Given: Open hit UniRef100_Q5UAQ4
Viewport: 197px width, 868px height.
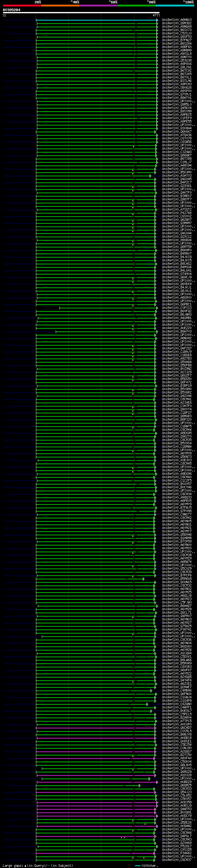Looking at the screenshot, I should tap(177, 362).
